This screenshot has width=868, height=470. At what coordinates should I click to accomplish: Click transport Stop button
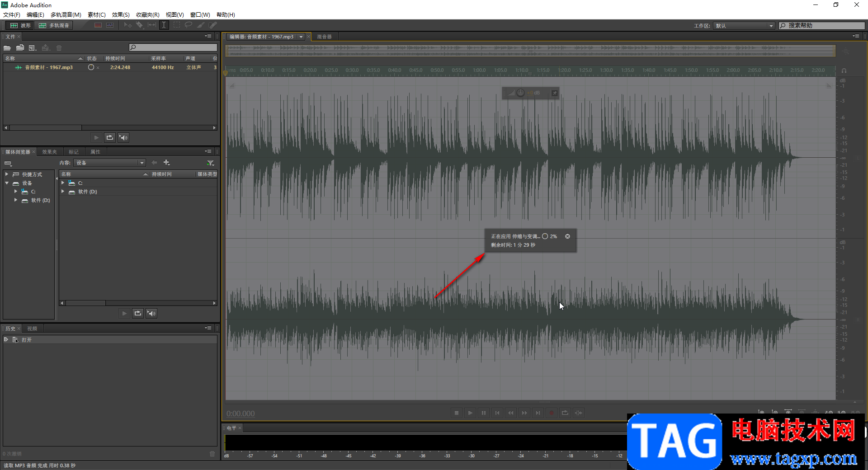(x=457, y=413)
